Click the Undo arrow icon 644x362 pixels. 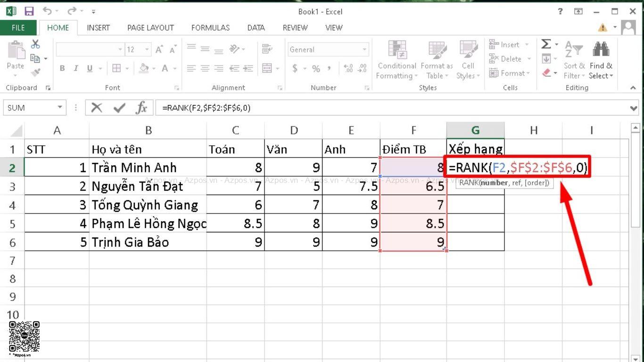click(x=47, y=11)
